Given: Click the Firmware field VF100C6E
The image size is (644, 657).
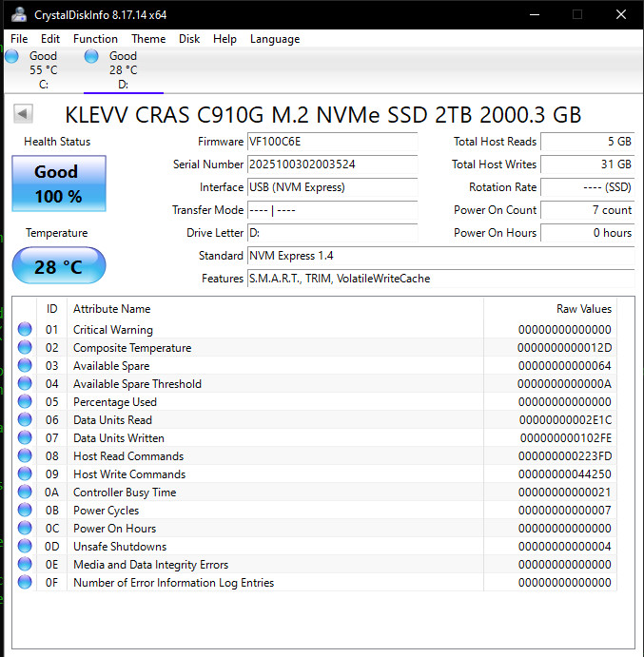Looking at the screenshot, I should [332, 142].
